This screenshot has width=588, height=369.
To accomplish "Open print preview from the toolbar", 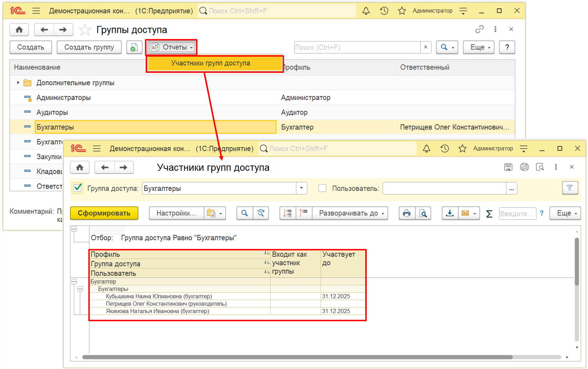I will [x=423, y=213].
